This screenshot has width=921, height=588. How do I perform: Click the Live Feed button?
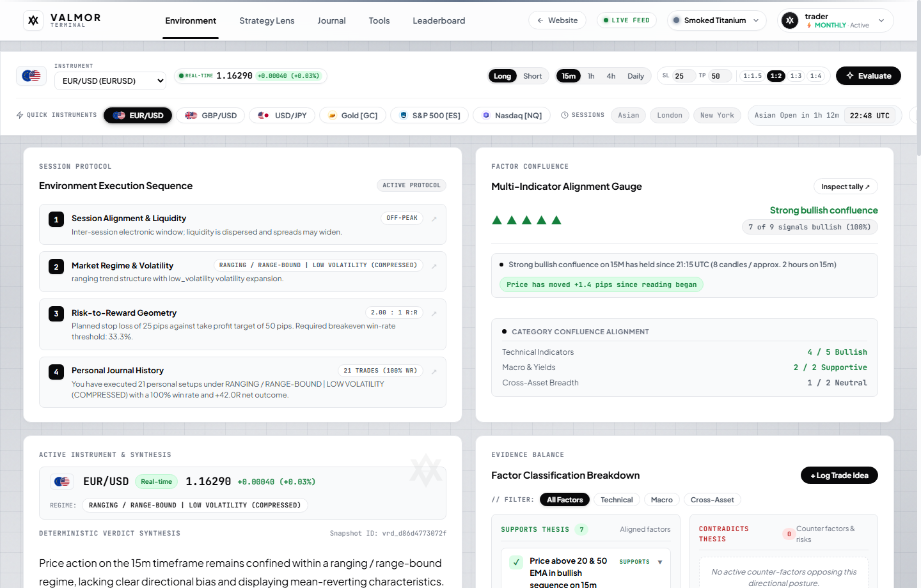pos(627,20)
